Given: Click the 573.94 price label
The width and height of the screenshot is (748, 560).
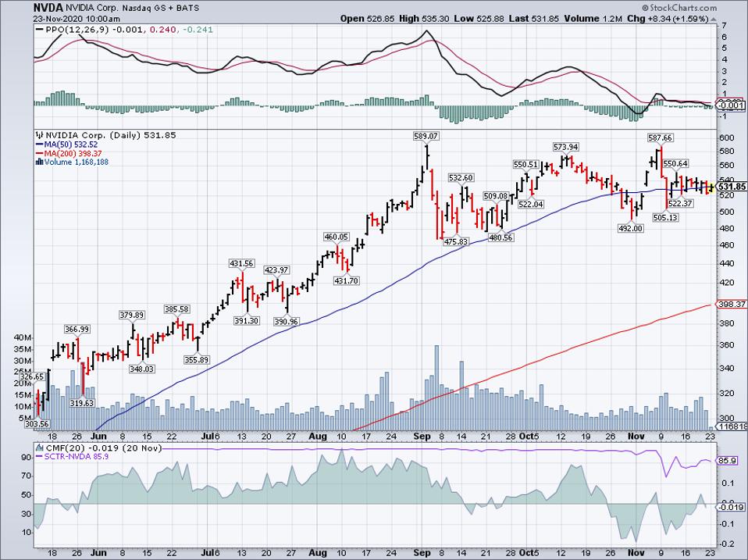Looking at the screenshot, I should coord(566,146).
